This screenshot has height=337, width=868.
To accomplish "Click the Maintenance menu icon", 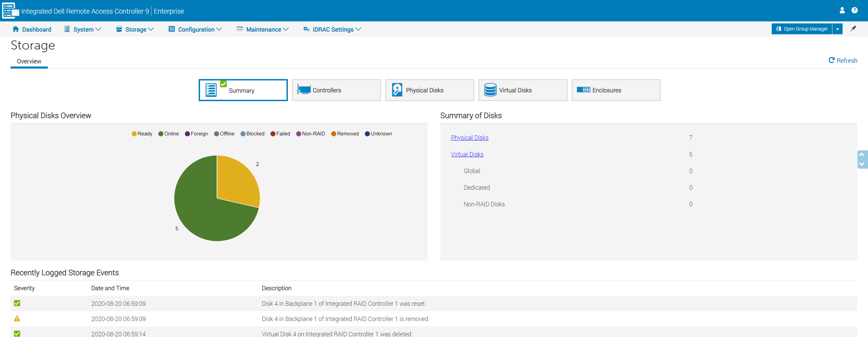I will 240,29.
